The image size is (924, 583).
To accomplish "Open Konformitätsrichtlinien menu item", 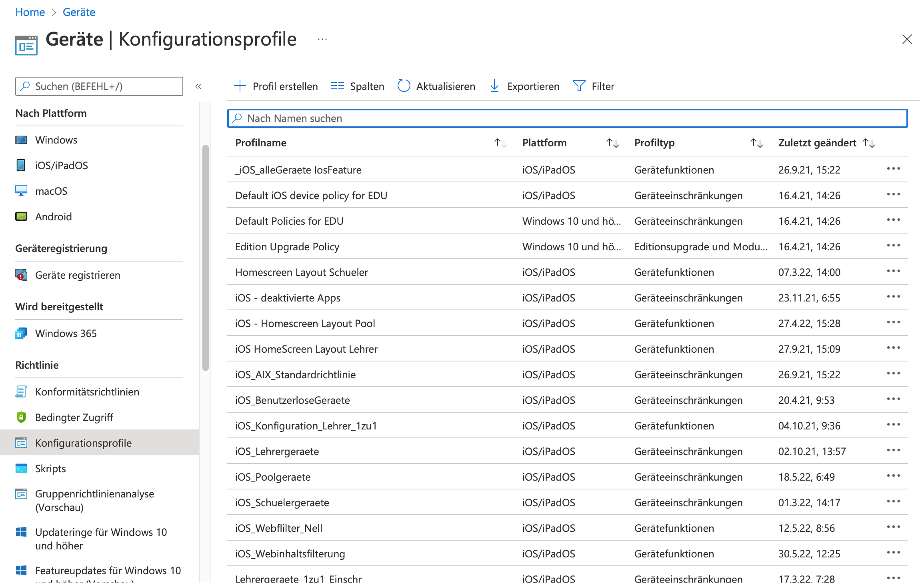I will (x=87, y=391).
